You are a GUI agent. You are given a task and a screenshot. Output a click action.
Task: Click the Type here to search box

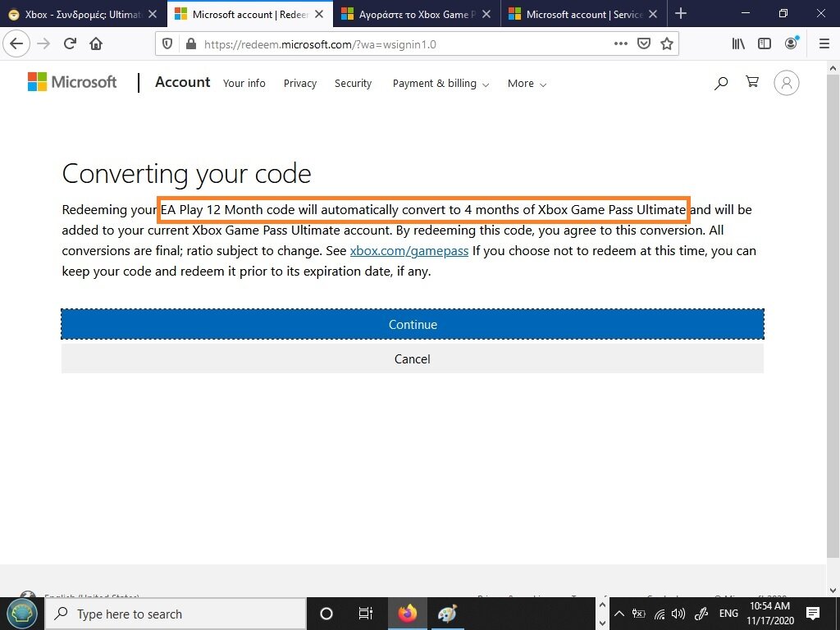click(x=176, y=614)
